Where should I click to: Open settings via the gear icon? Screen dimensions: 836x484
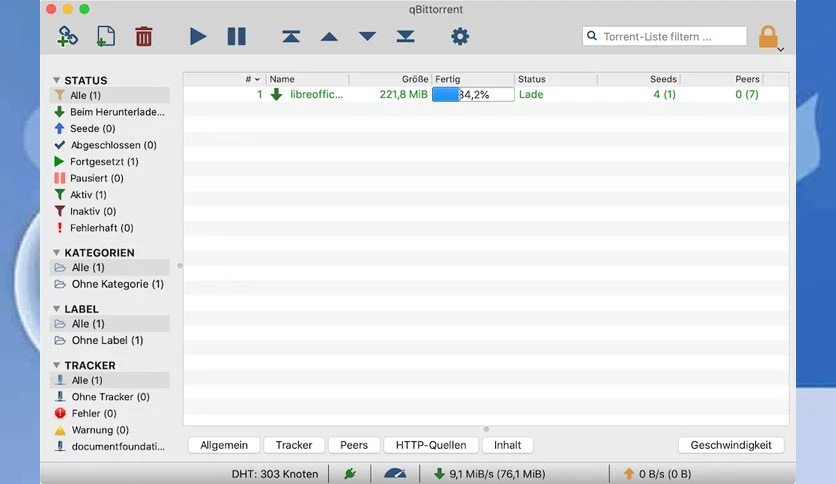460,36
